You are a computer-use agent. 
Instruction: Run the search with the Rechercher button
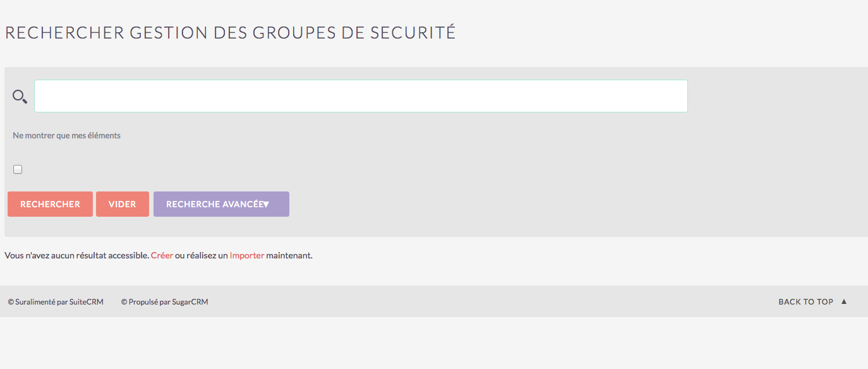tap(50, 204)
